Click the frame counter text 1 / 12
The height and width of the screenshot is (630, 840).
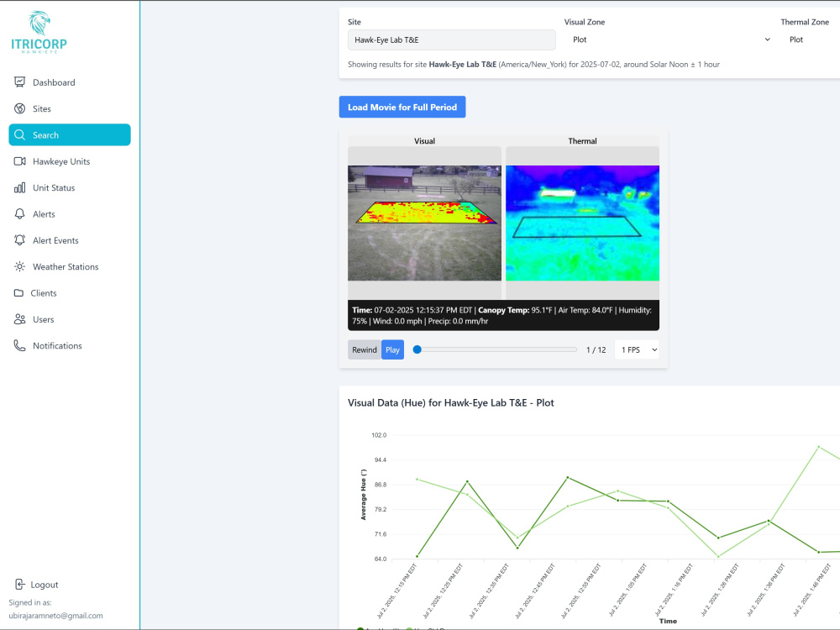[x=596, y=349]
